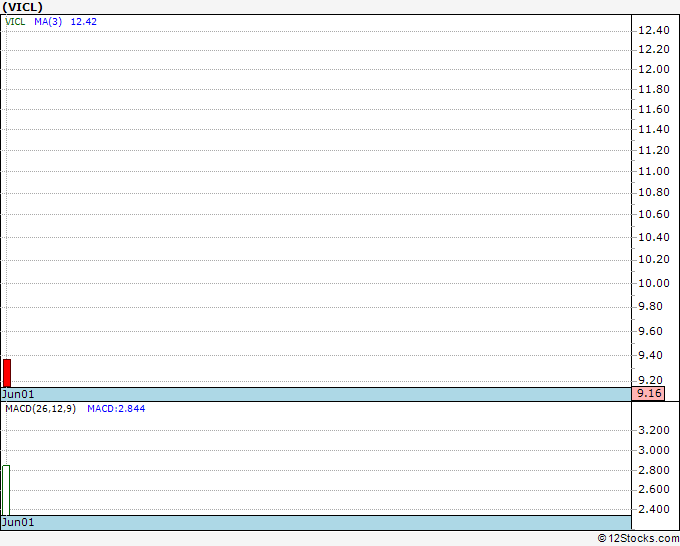Viewport: 680px width, 546px height.
Task: Click the 9.20 price axis label
Action: pyautogui.click(x=651, y=380)
